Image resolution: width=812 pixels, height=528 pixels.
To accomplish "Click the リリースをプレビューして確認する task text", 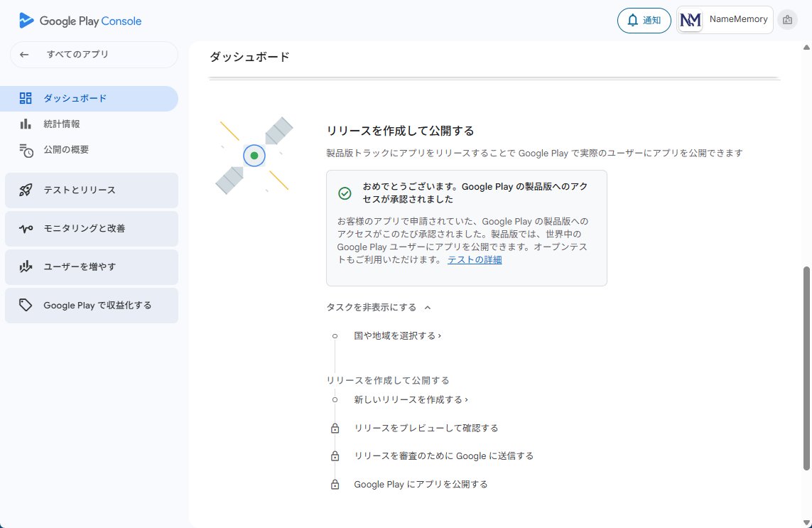I will click(x=426, y=428).
